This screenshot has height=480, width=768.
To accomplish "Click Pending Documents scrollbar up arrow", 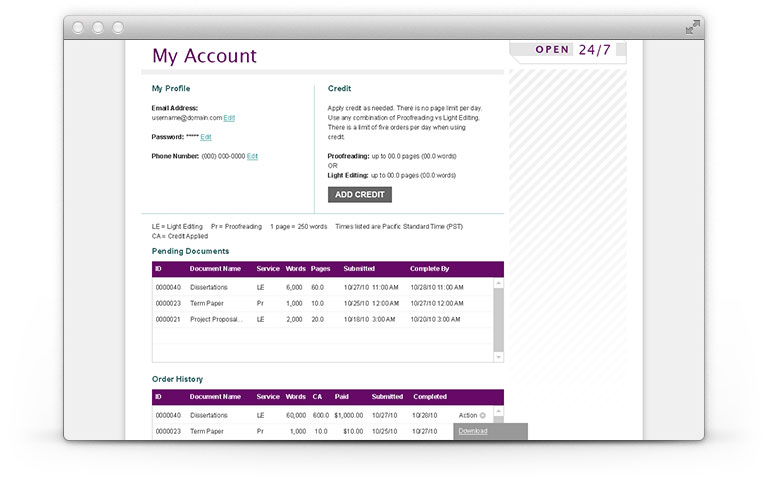I will (499, 283).
